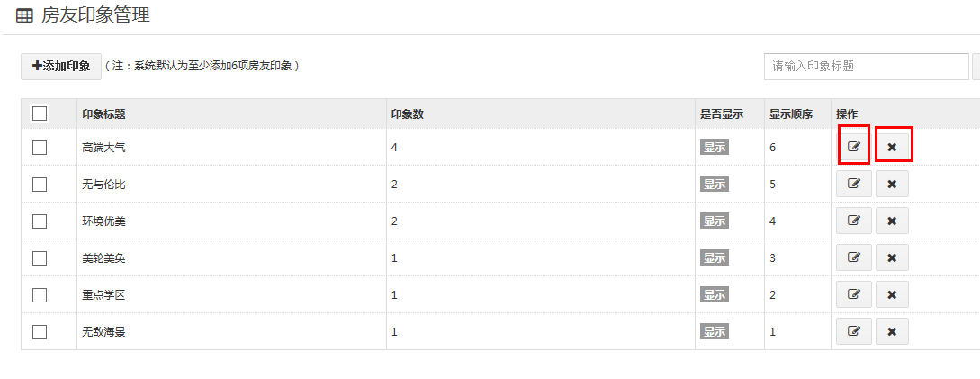Click the 显示顺序 column header
The width and height of the screenshot is (980, 379).
click(791, 114)
